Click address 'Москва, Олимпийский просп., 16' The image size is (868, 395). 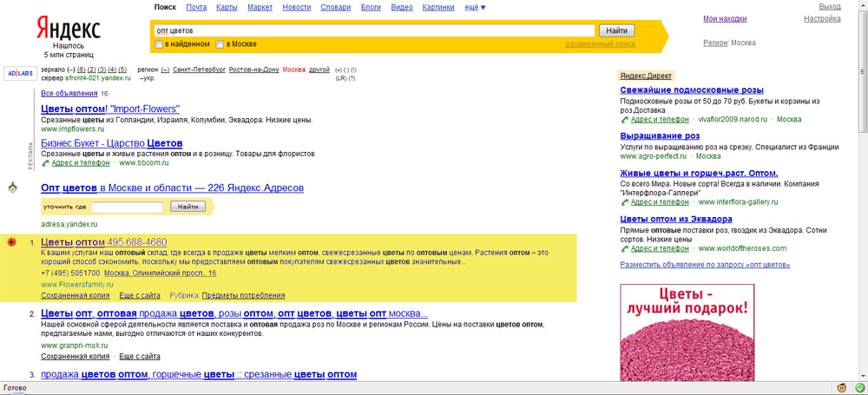coord(160,273)
